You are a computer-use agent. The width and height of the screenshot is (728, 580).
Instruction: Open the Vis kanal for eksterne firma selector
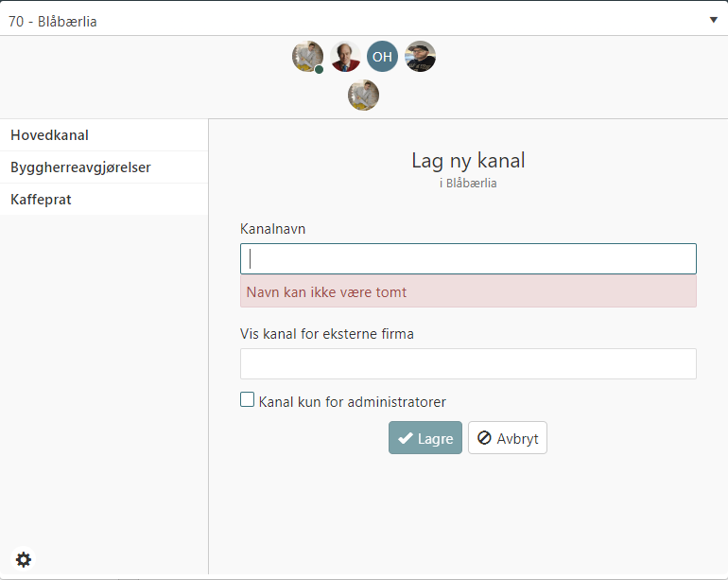pyautogui.click(x=468, y=363)
